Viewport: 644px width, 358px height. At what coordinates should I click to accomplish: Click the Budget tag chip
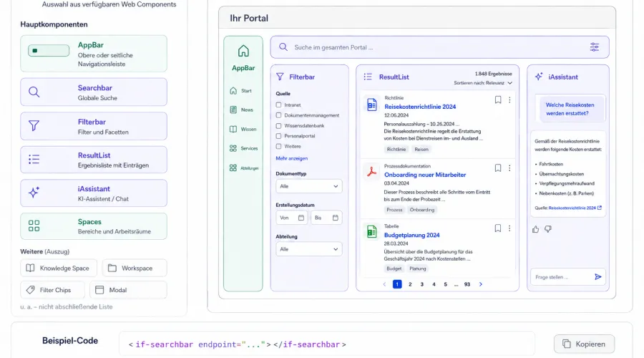coord(394,268)
